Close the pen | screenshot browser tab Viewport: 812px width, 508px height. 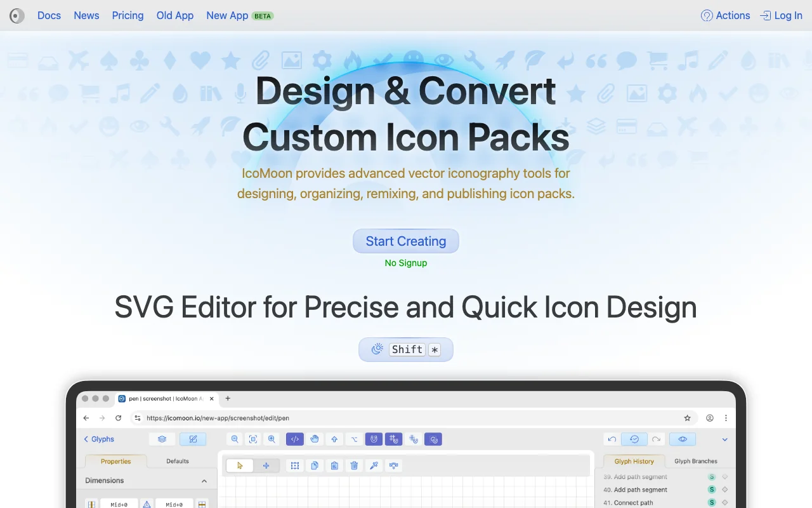(x=211, y=399)
